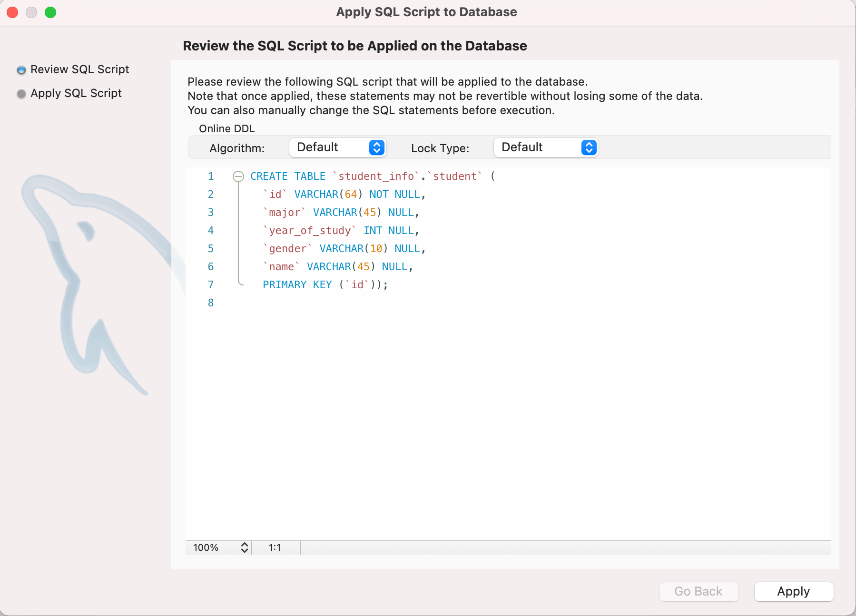Place cursor on the PRIMARY KEY line
Viewport: 856px width, 616px height.
tap(324, 285)
